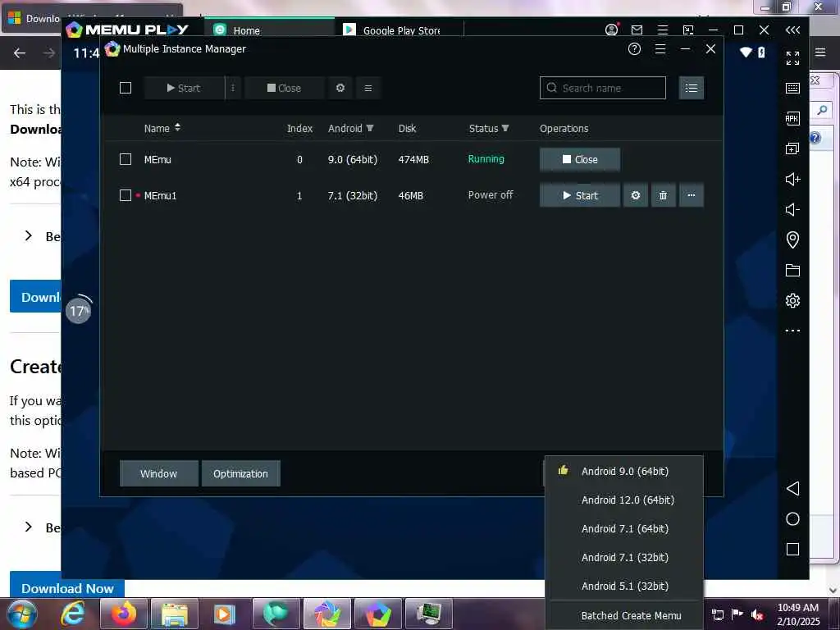Show more sidebar tools ellipsis
This screenshot has width=840, height=630.
793,331
